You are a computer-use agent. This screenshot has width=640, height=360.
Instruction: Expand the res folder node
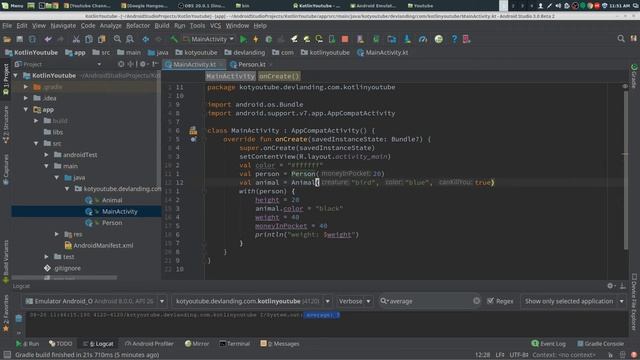tap(57, 234)
